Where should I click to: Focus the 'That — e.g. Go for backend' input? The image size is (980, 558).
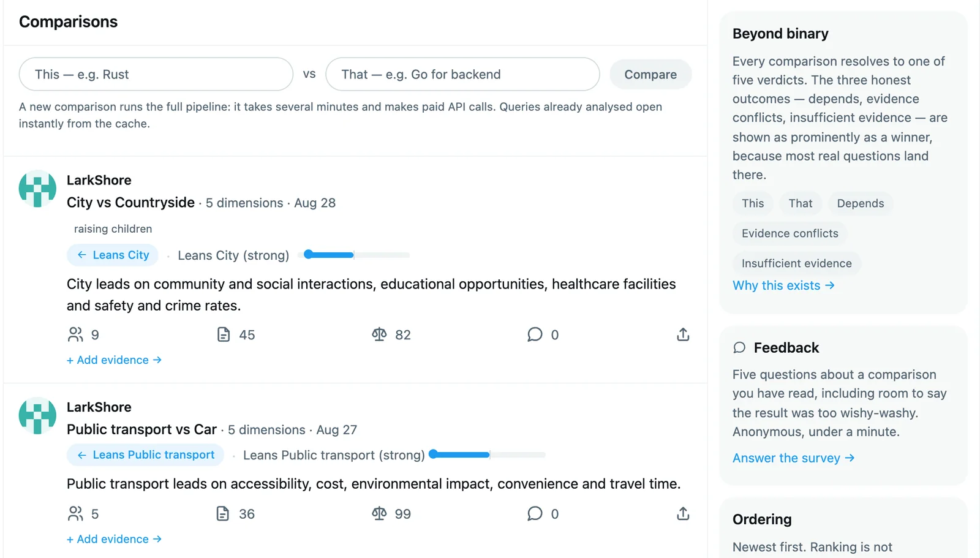(462, 74)
